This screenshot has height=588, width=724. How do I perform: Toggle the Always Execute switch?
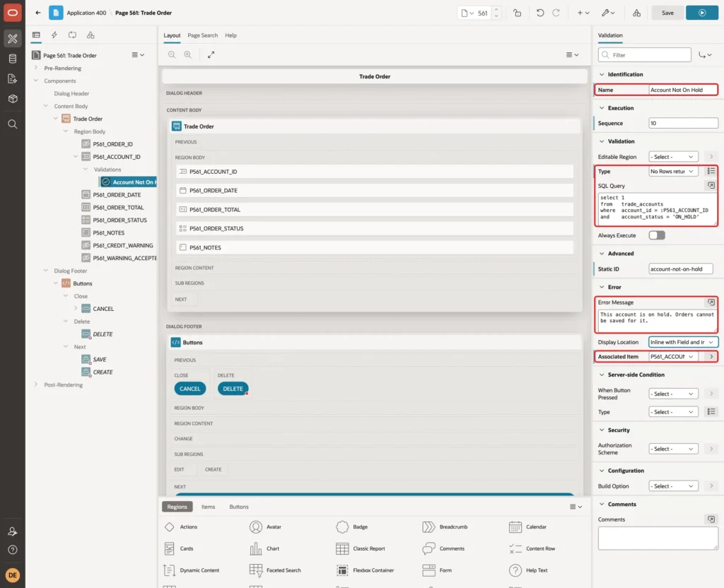point(657,235)
